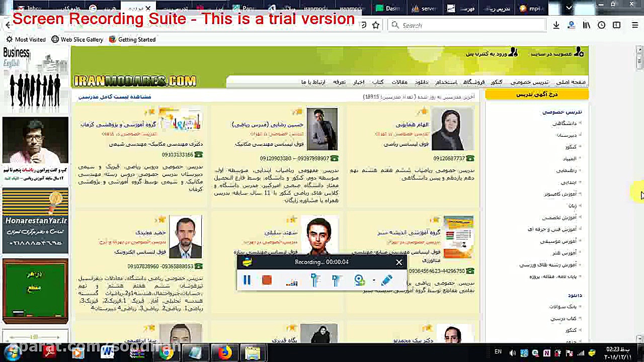Viewport: 644px width, 362px height.
Task: Open the تعرفه navigation menu item
Action: pyautogui.click(x=340, y=82)
